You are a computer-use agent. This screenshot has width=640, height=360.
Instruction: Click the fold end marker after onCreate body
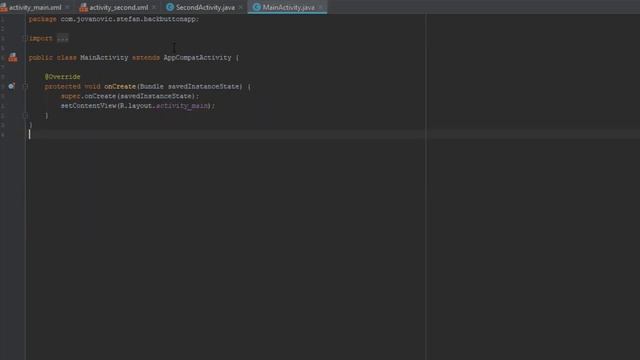coord(25,116)
